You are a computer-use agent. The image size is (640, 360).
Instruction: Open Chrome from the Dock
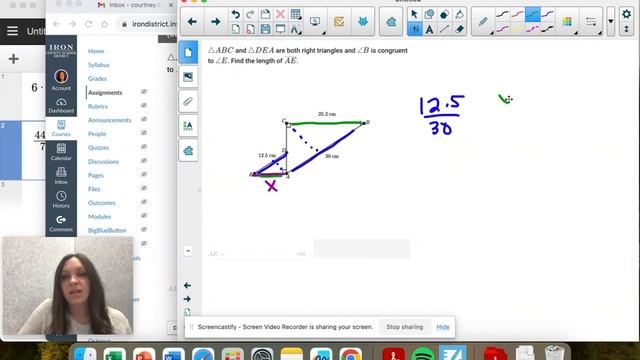pyautogui.click(x=350, y=354)
